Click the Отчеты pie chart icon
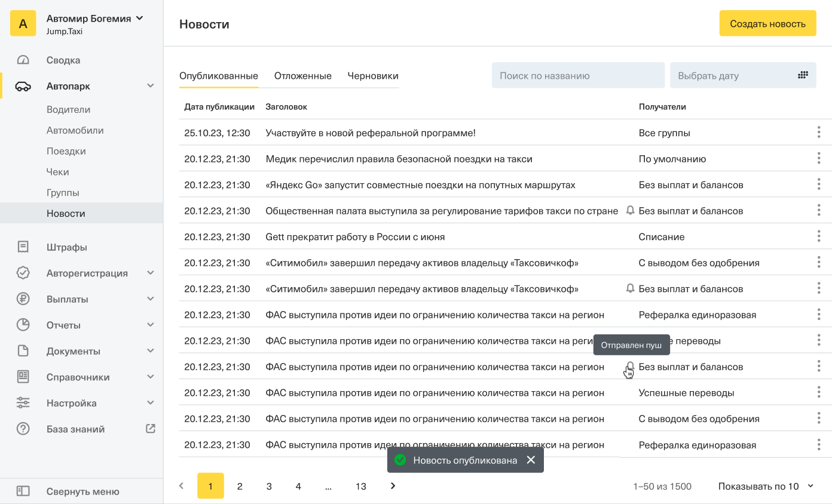The height and width of the screenshot is (504, 832). [23, 325]
